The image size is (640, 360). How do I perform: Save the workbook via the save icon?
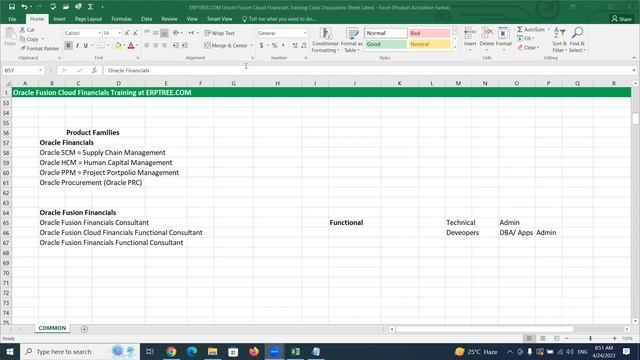[12, 7]
